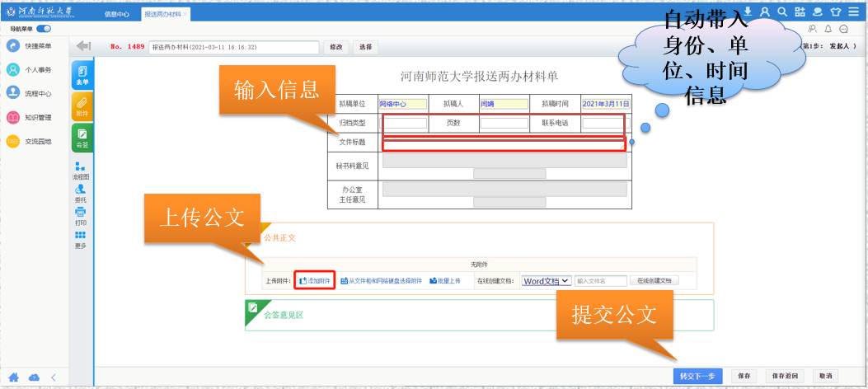The image size is (868, 389).
Task: Click 添加附件 to upload an attachment
Action: (314, 281)
